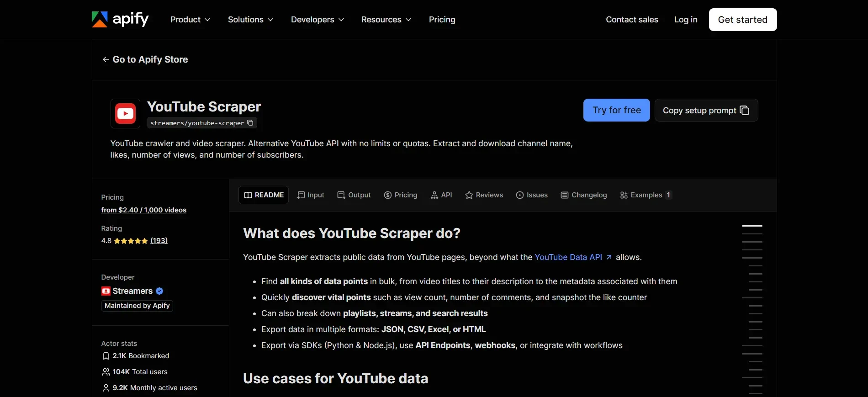Click the Streamers developer avatar icon
The image size is (868, 397).
[x=106, y=291]
